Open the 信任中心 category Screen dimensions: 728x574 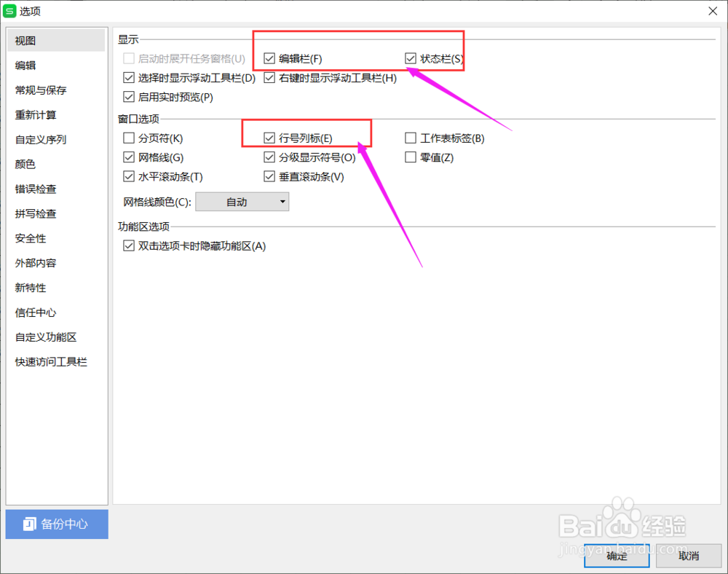56,312
